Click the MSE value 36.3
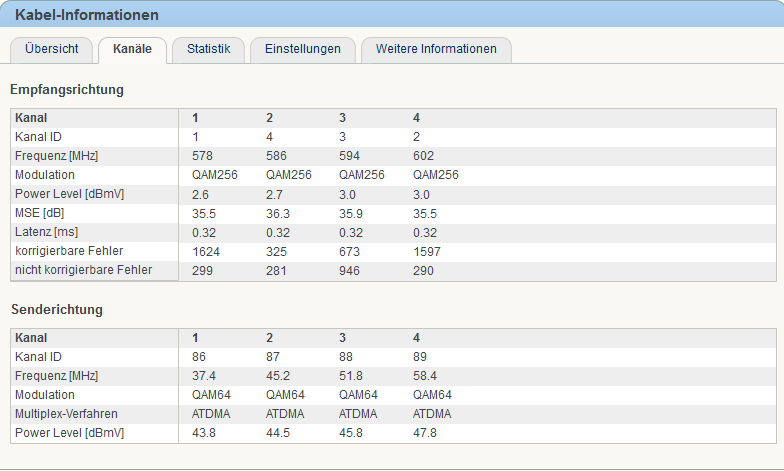Image resolution: width=784 pixels, height=471 pixels. 278,213
